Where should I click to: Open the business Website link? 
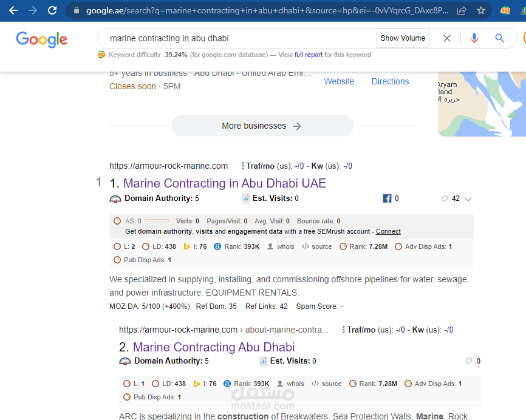point(339,81)
